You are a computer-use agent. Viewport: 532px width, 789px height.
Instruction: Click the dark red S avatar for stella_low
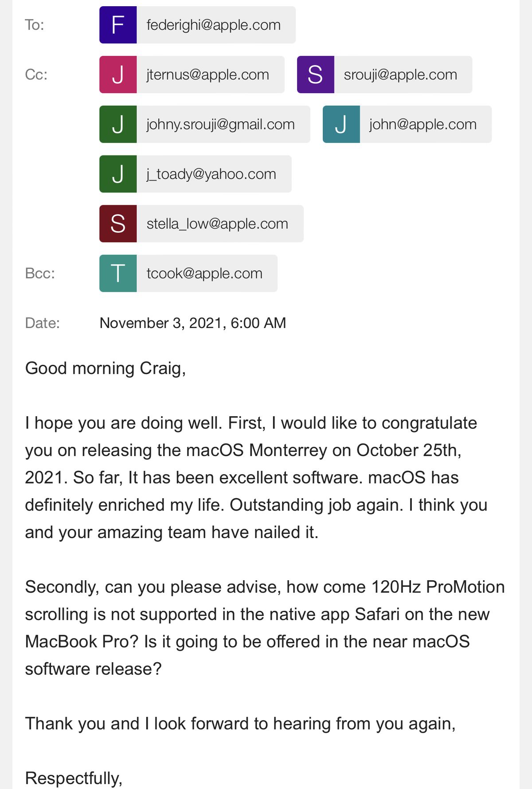click(x=118, y=223)
